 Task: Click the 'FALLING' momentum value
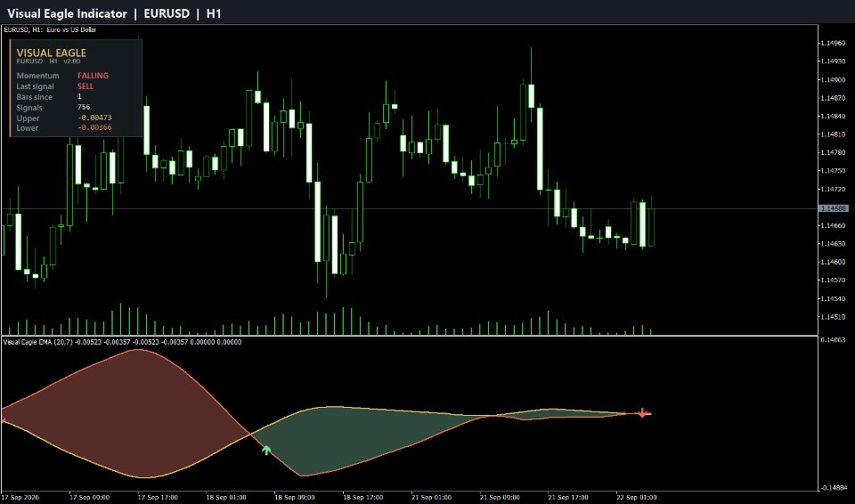pos(93,76)
